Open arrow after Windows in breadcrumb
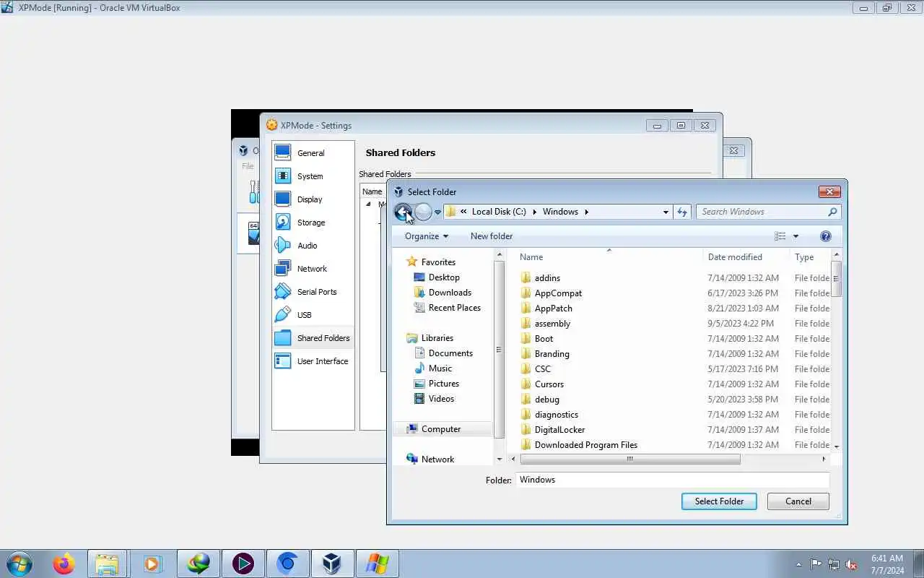 click(586, 212)
